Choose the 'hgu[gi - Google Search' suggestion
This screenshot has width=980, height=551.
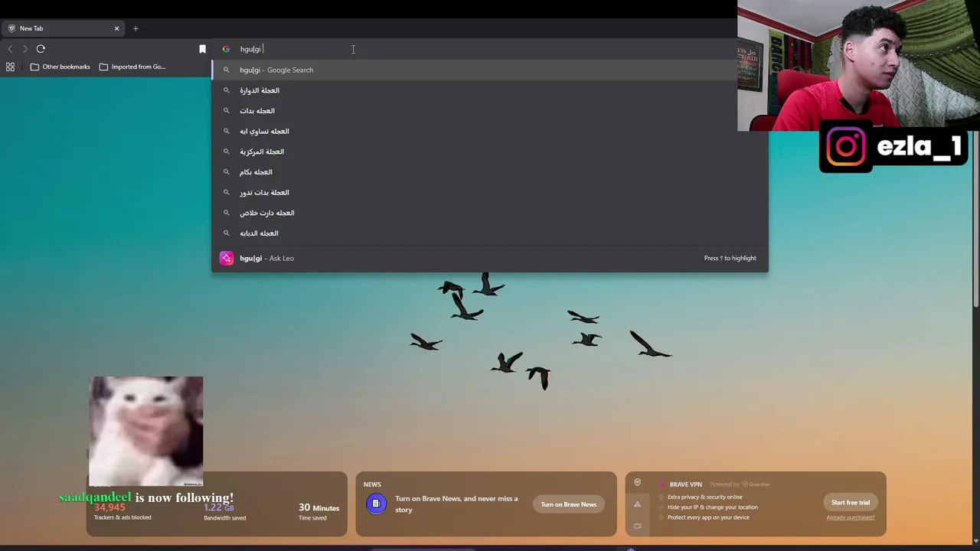[x=490, y=70]
